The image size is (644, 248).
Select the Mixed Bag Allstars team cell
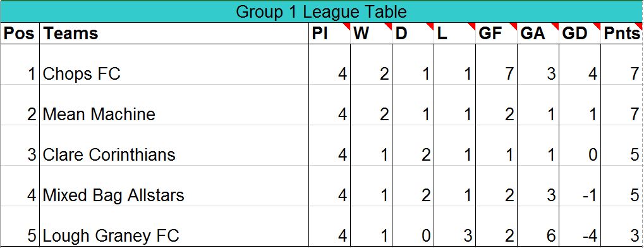(174, 185)
